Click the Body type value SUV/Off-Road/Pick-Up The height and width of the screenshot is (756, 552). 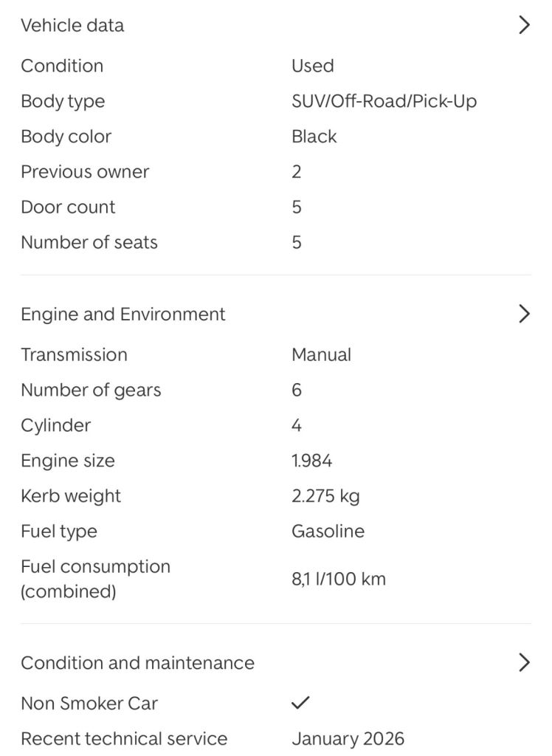click(384, 101)
